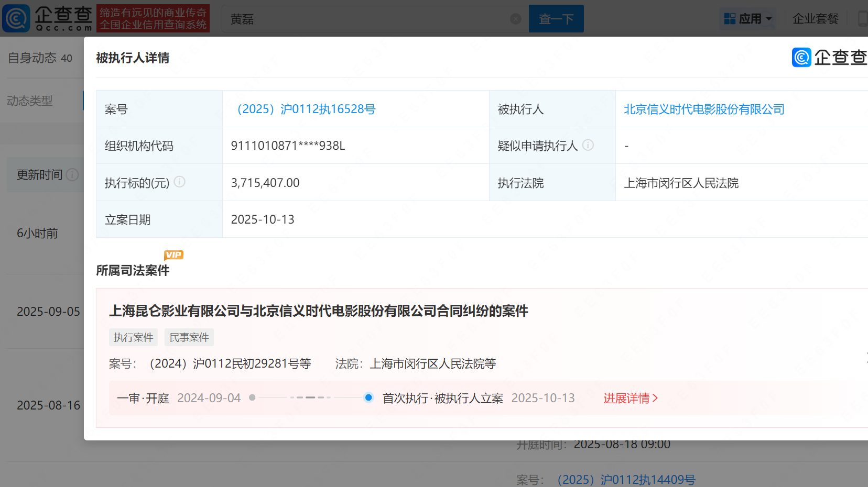868x487 pixels.
Task: Click info icon beside 执行标的(元)
Action: click(179, 182)
